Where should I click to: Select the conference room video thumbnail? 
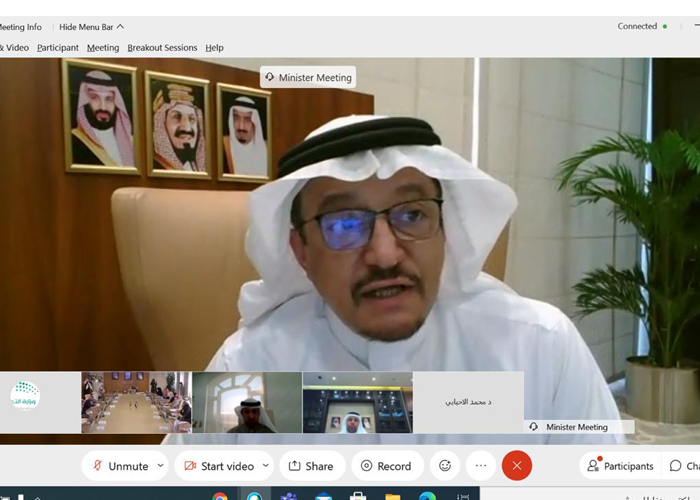click(136, 402)
